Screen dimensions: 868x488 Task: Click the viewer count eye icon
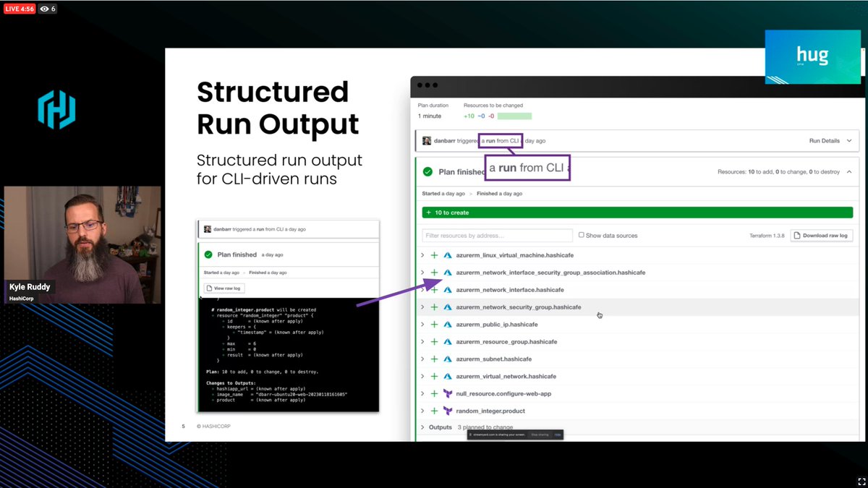(45, 9)
